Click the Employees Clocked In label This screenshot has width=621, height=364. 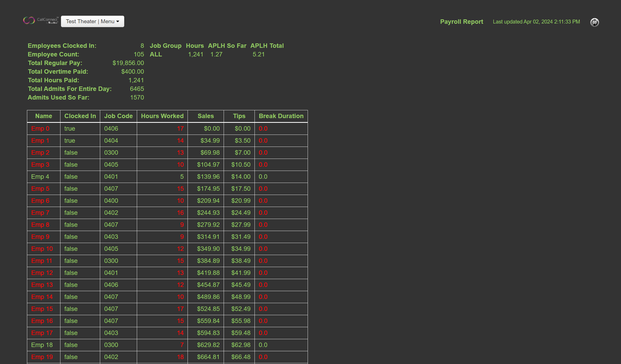pos(62,46)
